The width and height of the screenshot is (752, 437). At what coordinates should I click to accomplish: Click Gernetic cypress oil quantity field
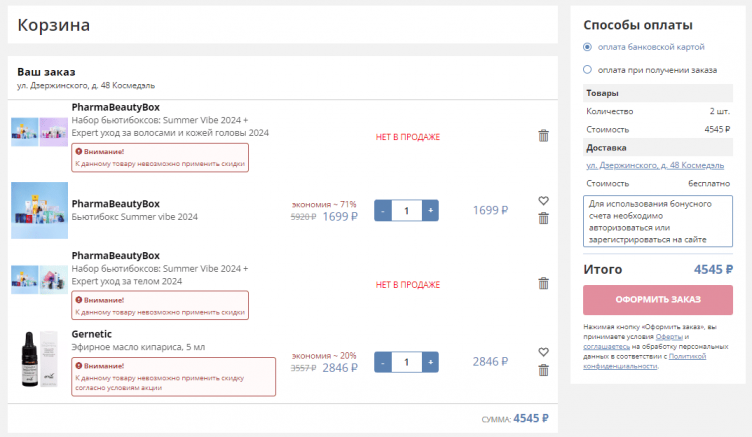[x=406, y=362]
